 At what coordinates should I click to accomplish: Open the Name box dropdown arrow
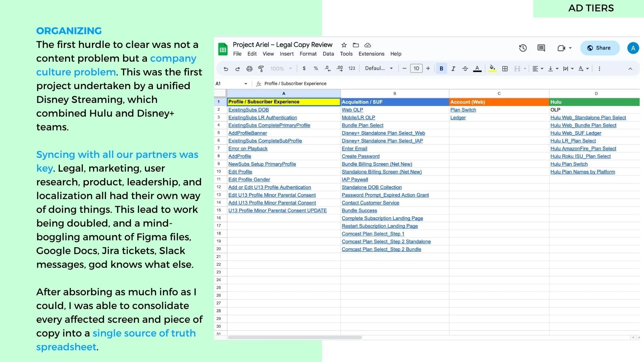(246, 84)
